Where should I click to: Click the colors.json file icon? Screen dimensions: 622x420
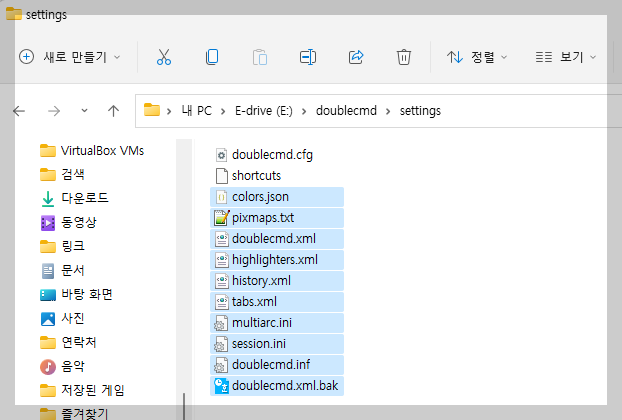[x=221, y=197]
